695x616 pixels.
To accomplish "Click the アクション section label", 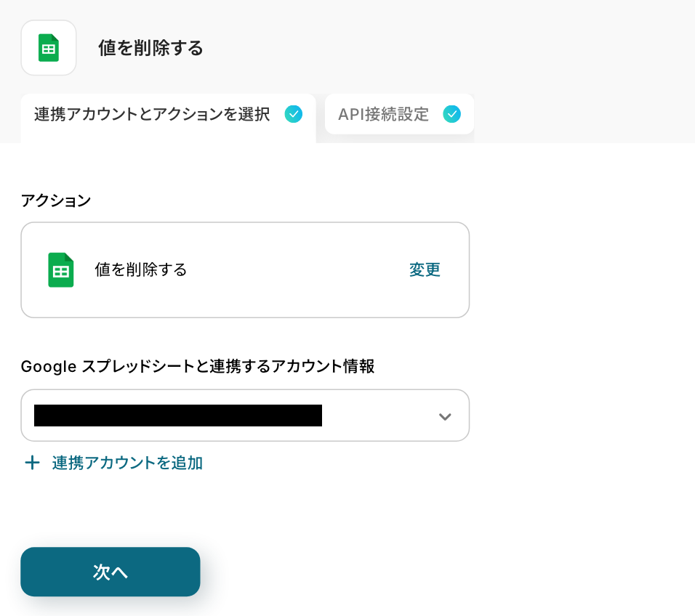I will pos(56,200).
